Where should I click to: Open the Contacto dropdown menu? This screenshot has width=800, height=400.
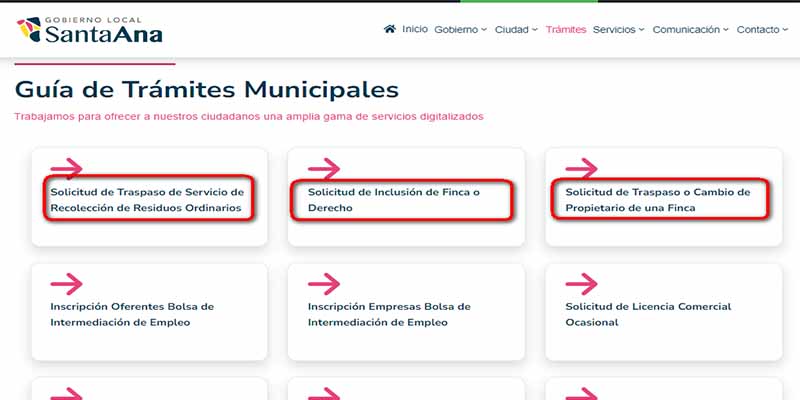(762, 30)
